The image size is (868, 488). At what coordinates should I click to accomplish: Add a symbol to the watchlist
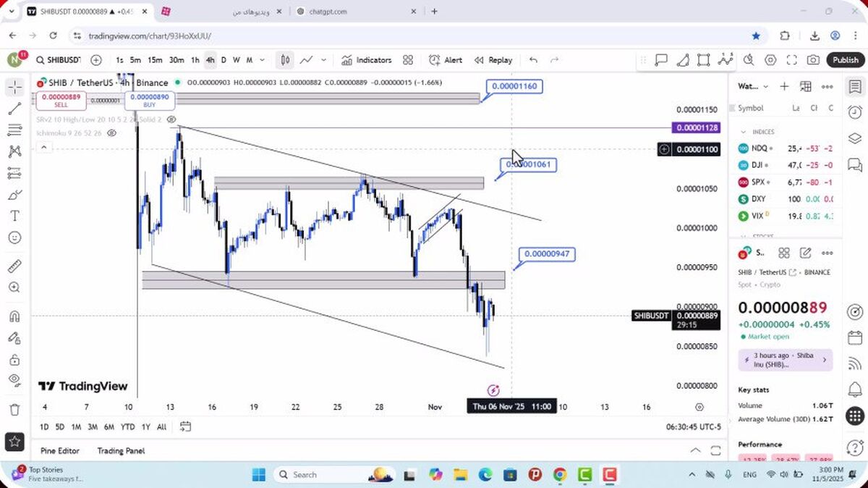click(x=784, y=86)
